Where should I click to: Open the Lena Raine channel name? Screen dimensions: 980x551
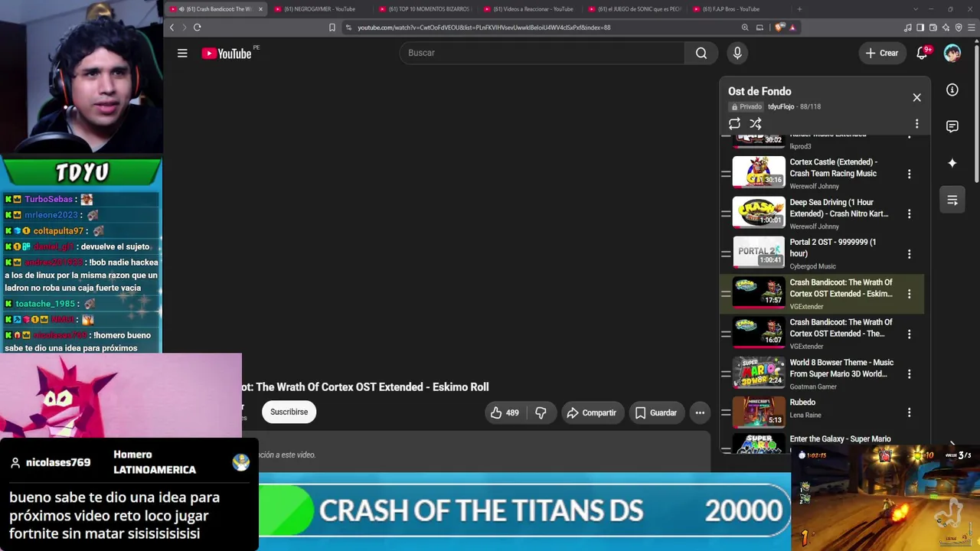point(805,416)
